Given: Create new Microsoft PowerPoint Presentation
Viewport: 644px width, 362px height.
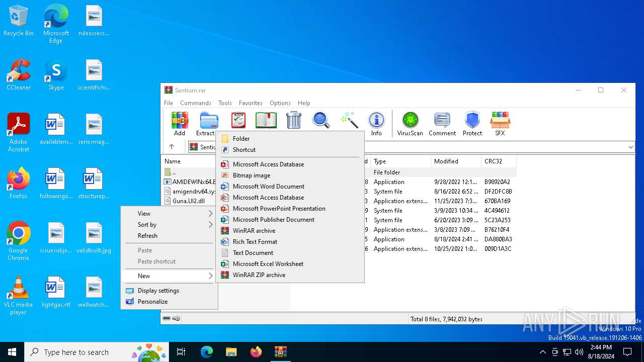Looking at the screenshot, I should 290,209.
